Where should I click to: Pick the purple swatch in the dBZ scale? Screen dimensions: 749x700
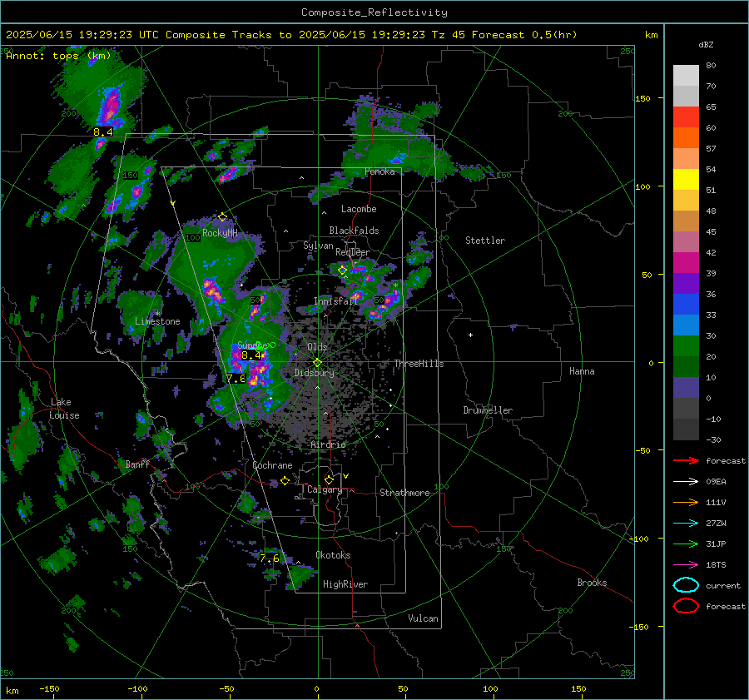coord(686,283)
